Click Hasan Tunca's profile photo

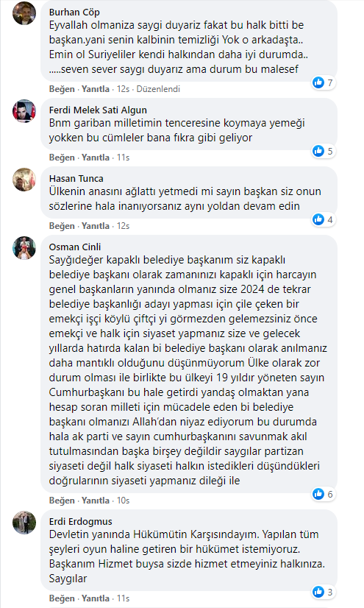(24, 180)
